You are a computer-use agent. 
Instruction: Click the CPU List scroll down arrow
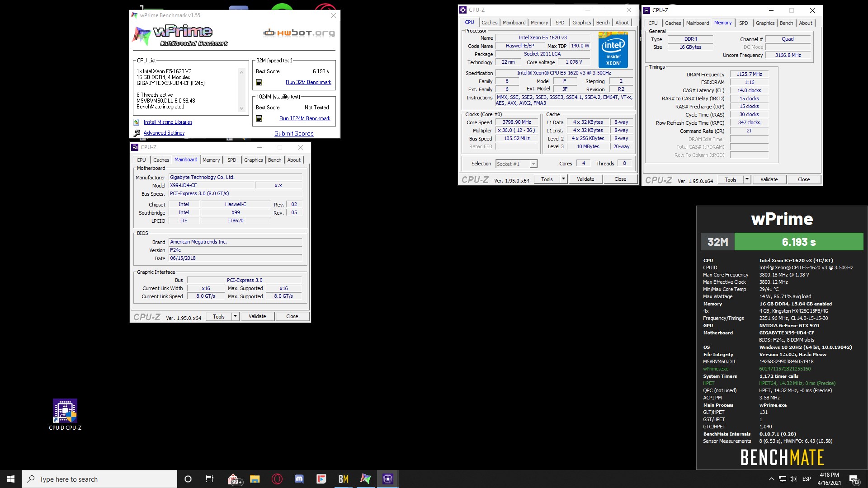click(x=241, y=108)
